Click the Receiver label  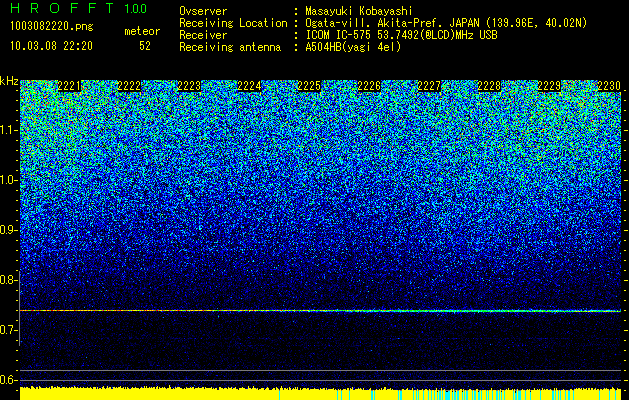[x=203, y=35]
